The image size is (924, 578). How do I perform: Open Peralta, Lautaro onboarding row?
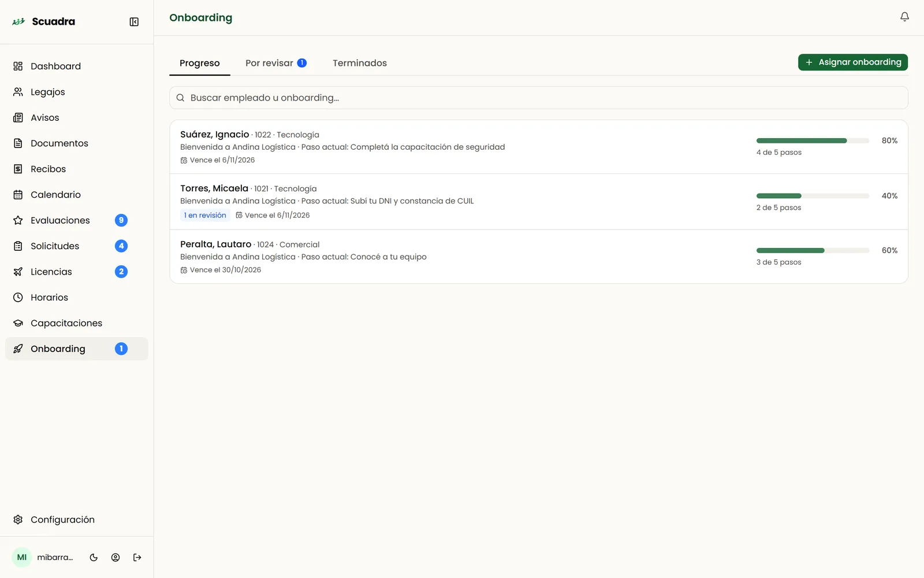539,257
